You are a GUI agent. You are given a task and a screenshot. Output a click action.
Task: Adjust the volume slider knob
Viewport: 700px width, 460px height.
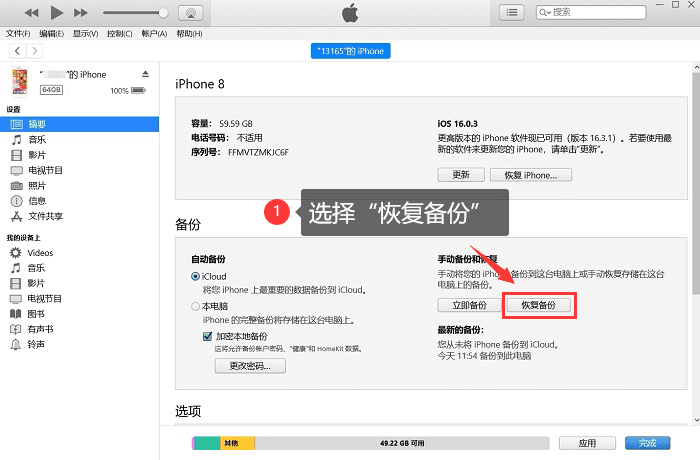163,13
